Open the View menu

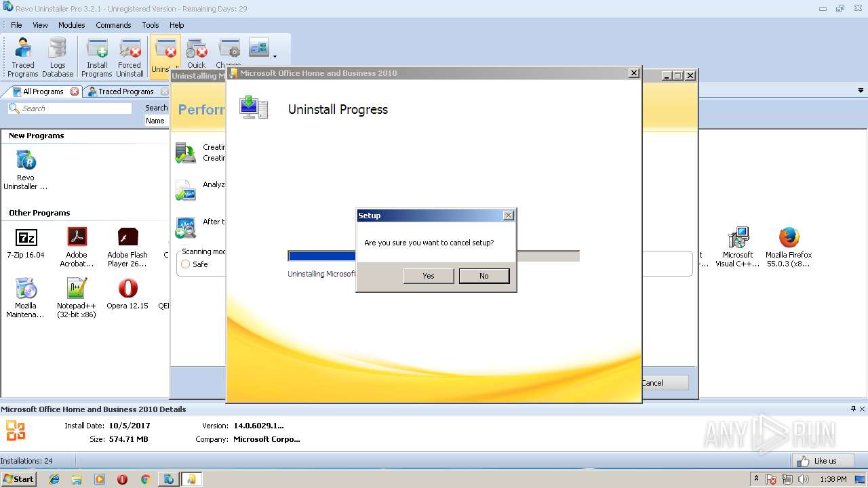pyautogui.click(x=40, y=25)
